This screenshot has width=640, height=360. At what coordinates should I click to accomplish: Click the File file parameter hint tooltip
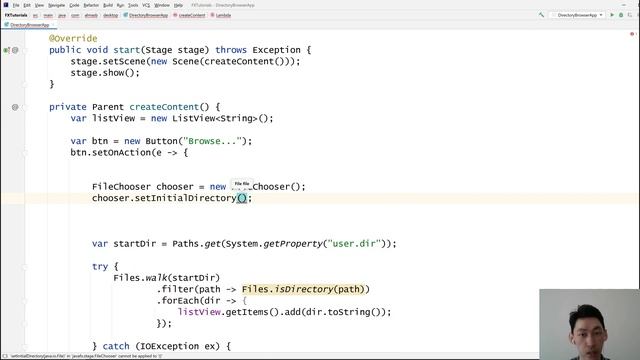242,184
